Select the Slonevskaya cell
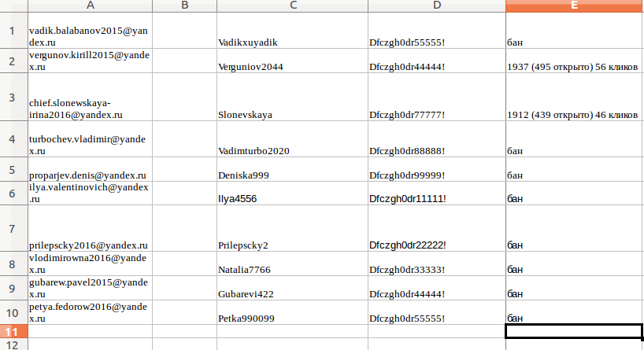 [x=292, y=97]
